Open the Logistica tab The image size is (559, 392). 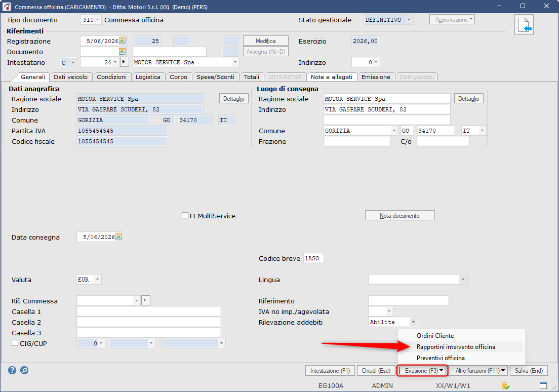148,77
